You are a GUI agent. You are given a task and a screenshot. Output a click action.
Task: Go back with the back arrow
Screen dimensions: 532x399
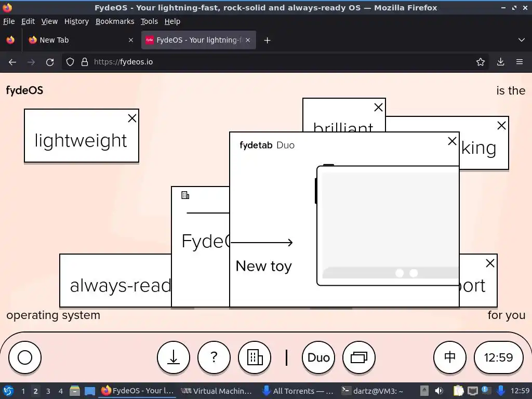coord(12,62)
